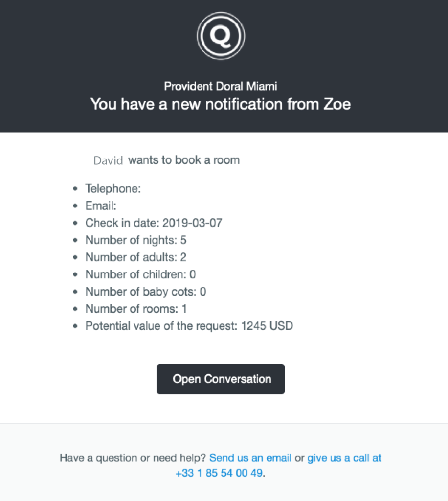Click the "Have a question or need help?" text
The width and height of the screenshot is (448, 501).
(x=134, y=458)
